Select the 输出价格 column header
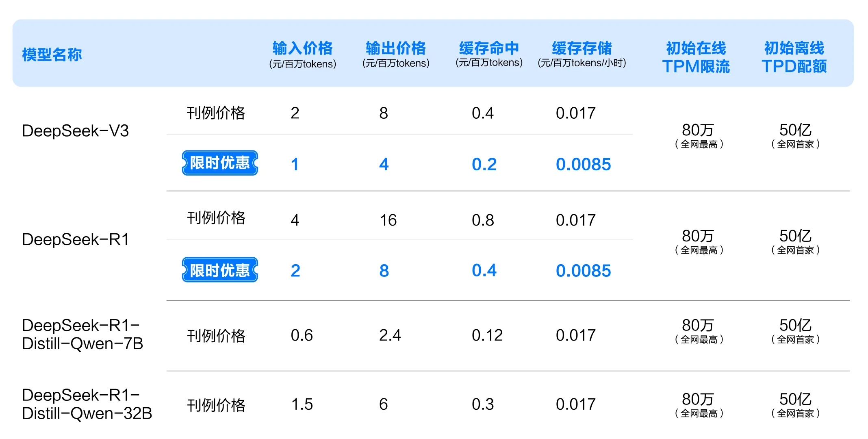This screenshot has width=868, height=439. 395,55
